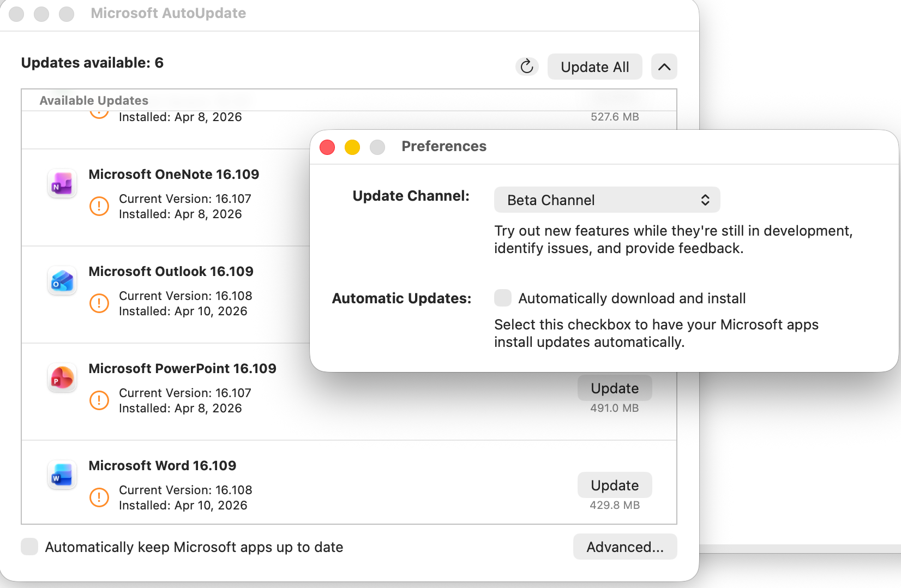
Task: Click the Microsoft OneNote app icon
Action: pos(62,183)
